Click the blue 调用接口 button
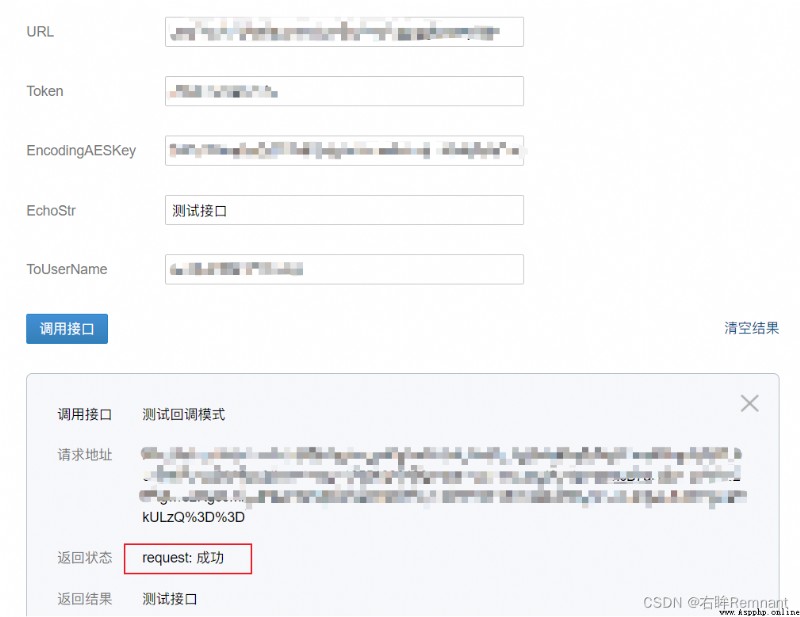The height and width of the screenshot is (617, 800). coord(67,329)
